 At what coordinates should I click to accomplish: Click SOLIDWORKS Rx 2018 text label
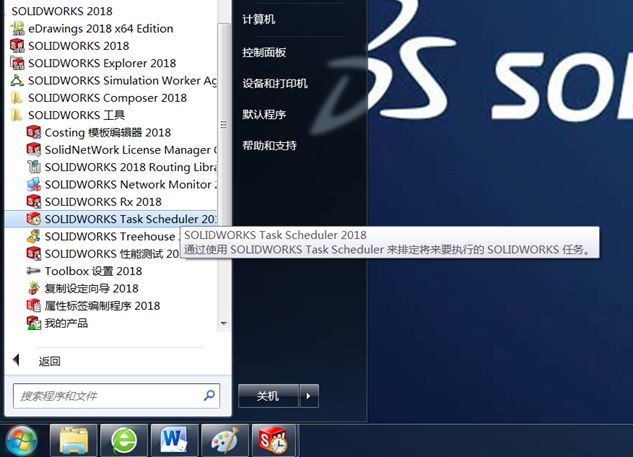[103, 201]
